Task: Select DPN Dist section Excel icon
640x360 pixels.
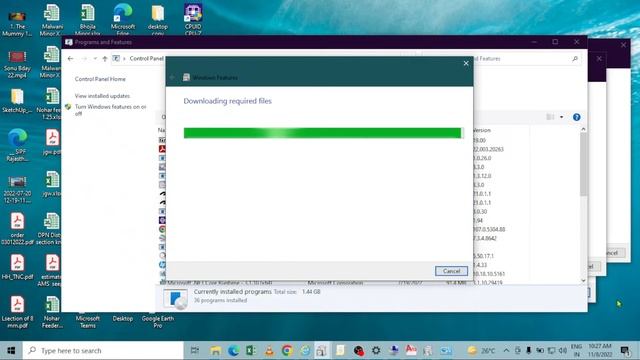Action: [50, 229]
